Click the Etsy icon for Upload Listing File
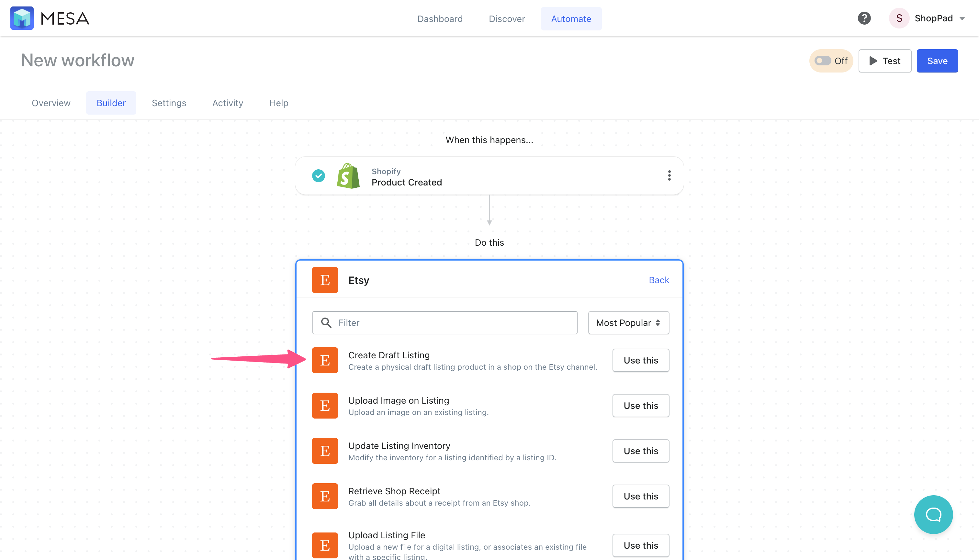The image size is (979, 560). pos(325,545)
